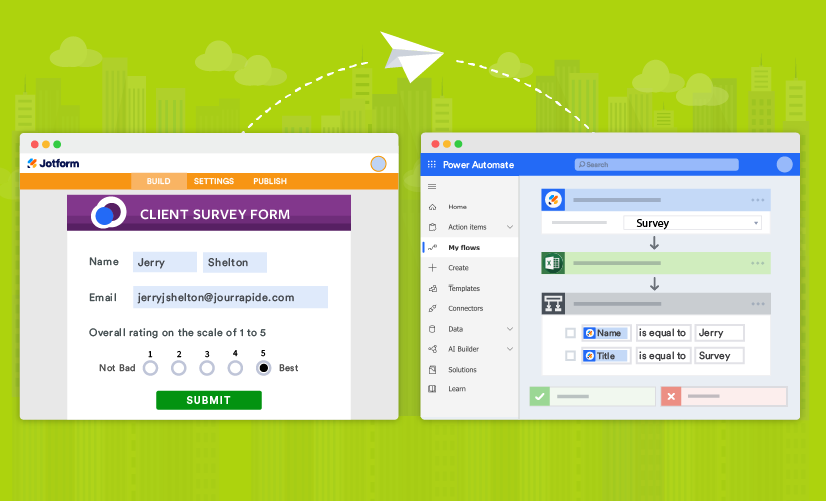Click the Action items clipboard icon
The height and width of the screenshot is (501, 826).
[x=432, y=227]
